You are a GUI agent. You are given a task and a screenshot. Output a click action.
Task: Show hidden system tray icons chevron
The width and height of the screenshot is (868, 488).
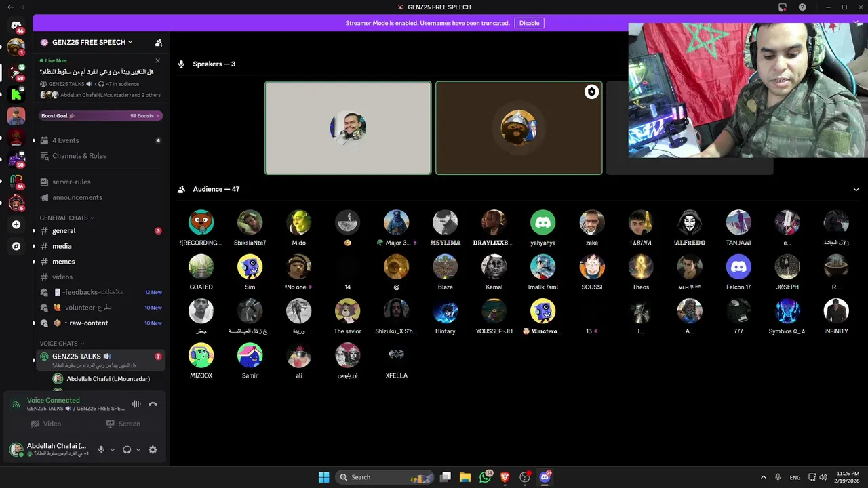(x=763, y=477)
